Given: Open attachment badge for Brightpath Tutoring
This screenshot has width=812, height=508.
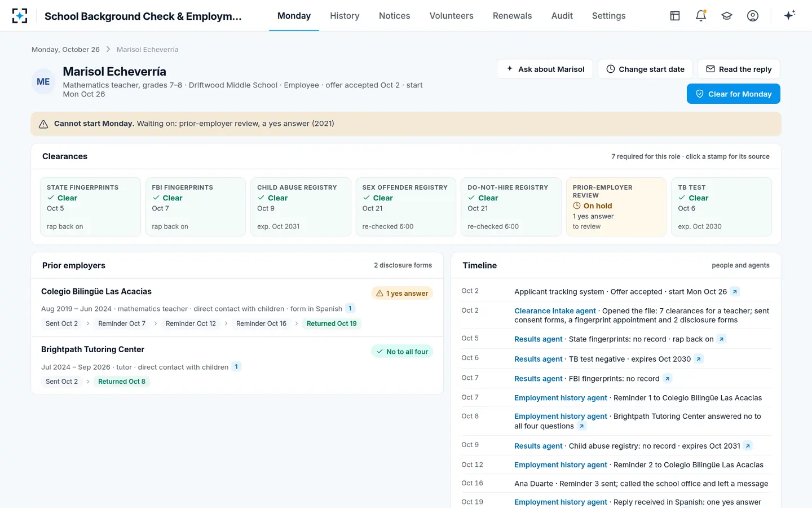Looking at the screenshot, I should click(236, 366).
